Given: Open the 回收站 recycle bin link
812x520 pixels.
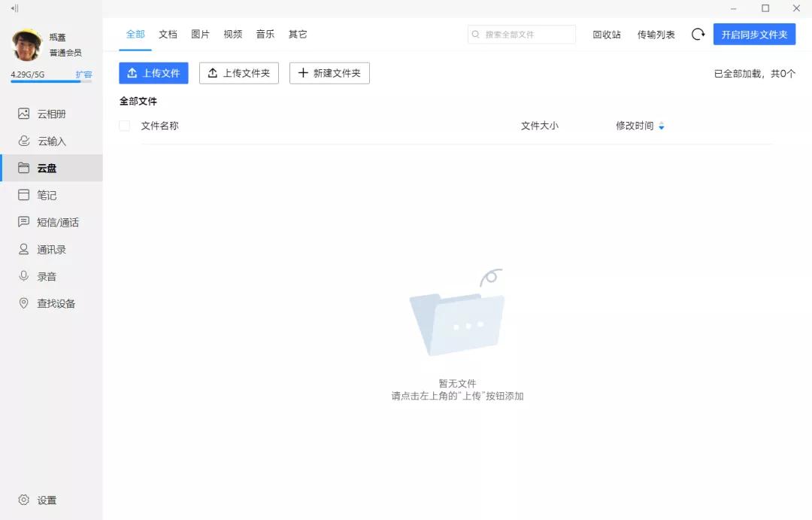Looking at the screenshot, I should click(x=606, y=34).
